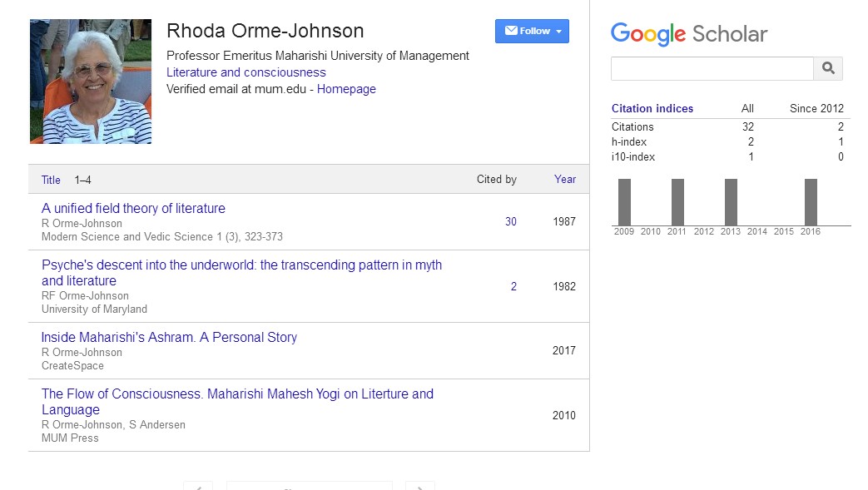Viewport: 868px width, 490px height.
Task: Focus the Scholar search input field
Action: (x=712, y=69)
